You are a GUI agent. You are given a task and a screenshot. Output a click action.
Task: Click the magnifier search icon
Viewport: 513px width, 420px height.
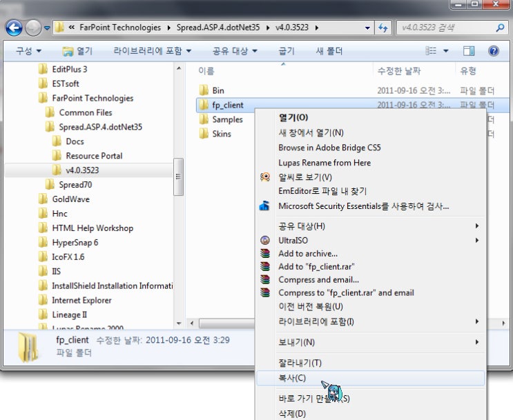click(500, 28)
